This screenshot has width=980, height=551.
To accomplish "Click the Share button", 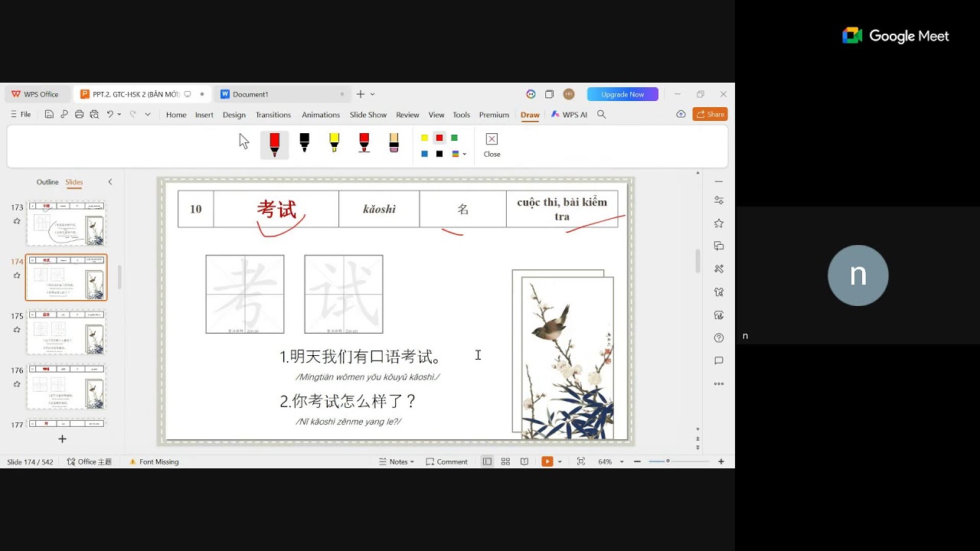I will (710, 114).
